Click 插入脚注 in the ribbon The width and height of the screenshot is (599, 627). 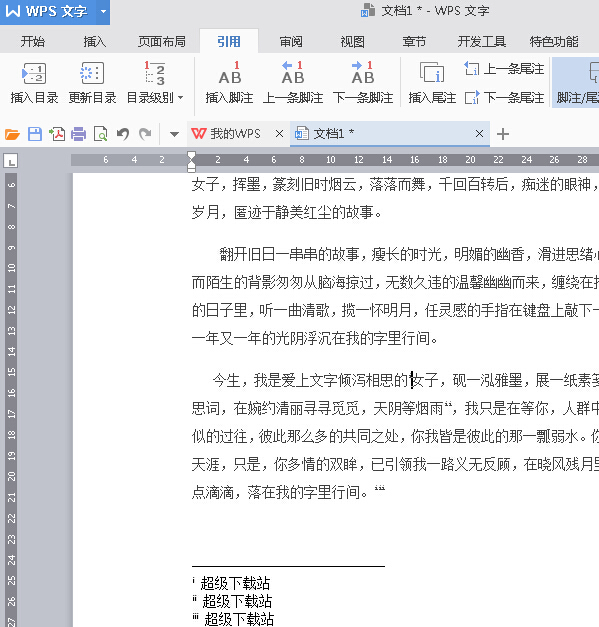click(230, 82)
